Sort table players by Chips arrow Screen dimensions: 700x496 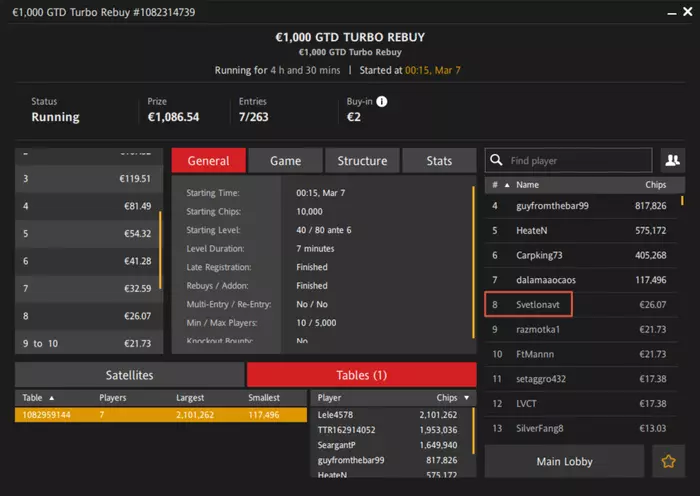[x=467, y=398]
